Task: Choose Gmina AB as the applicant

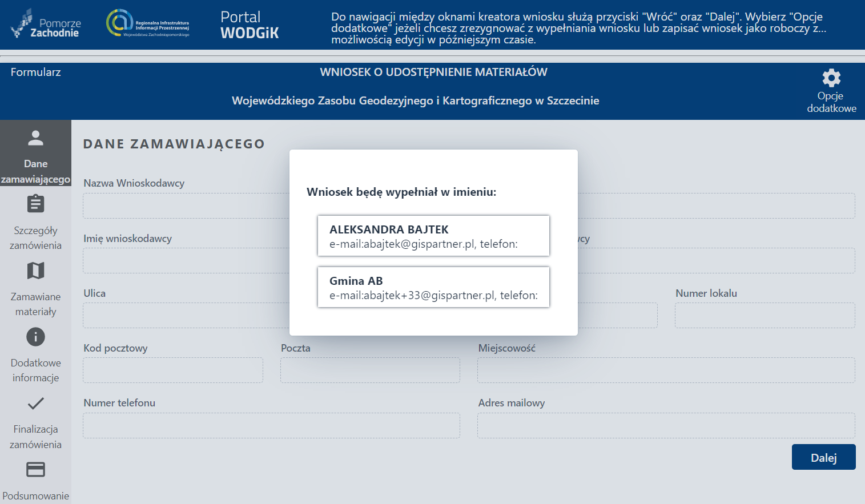Action: (x=433, y=287)
